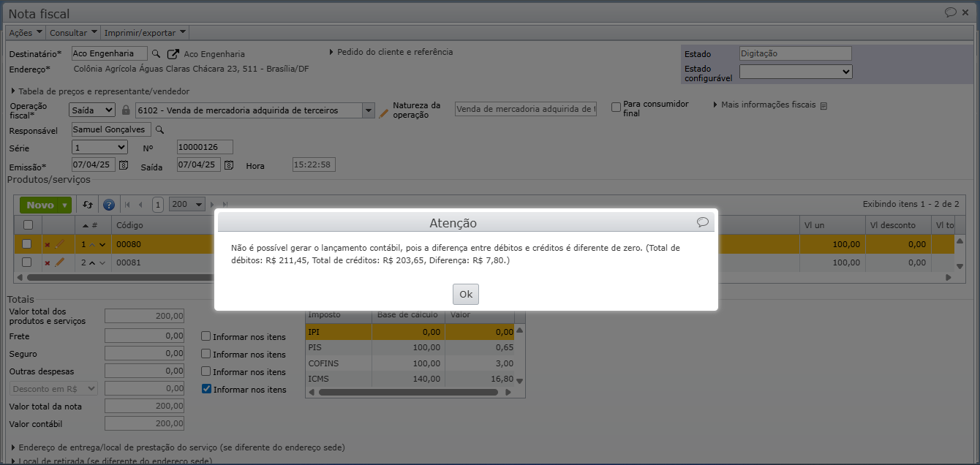Toggle Informar nos itens for Frete
Viewport: 980px width, 465px height.
point(206,336)
